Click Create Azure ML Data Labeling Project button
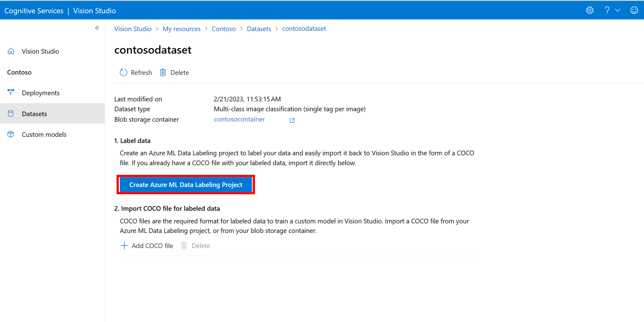This screenshot has height=322, width=644. click(186, 185)
